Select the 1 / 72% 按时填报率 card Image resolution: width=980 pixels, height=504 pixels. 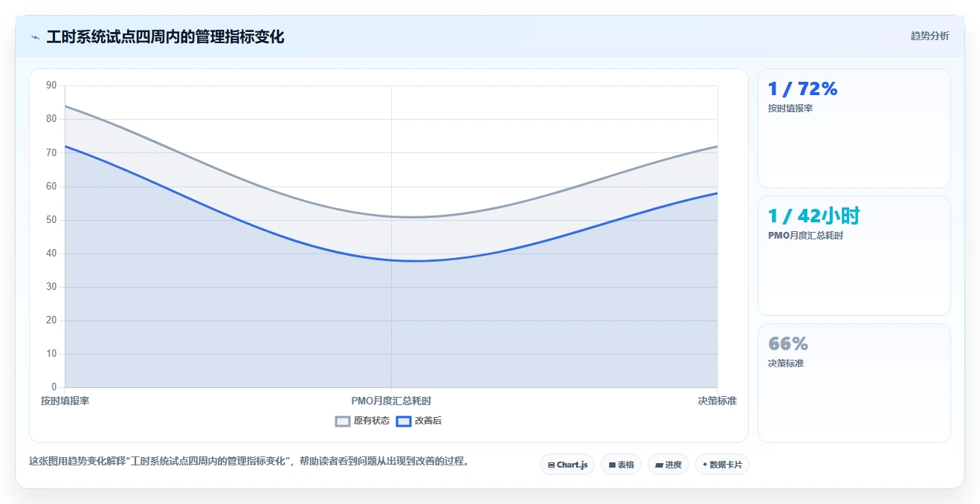[x=854, y=128]
